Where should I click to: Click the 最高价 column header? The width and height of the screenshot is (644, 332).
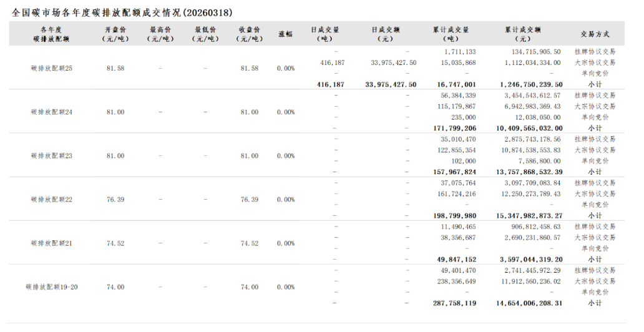click(x=160, y=34)
